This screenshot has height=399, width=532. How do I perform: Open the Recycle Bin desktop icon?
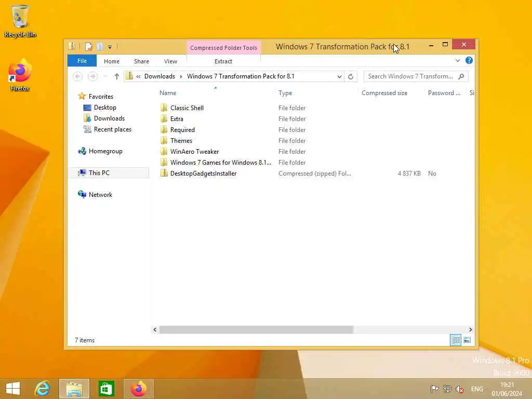coord(20,21)
